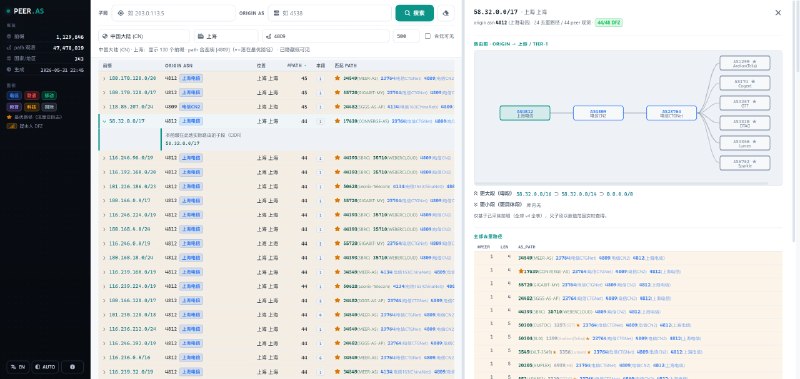800x379 pixels.
Task: Click the AS4809 电信CN2 node in graph
Action: tap(598, 113)
